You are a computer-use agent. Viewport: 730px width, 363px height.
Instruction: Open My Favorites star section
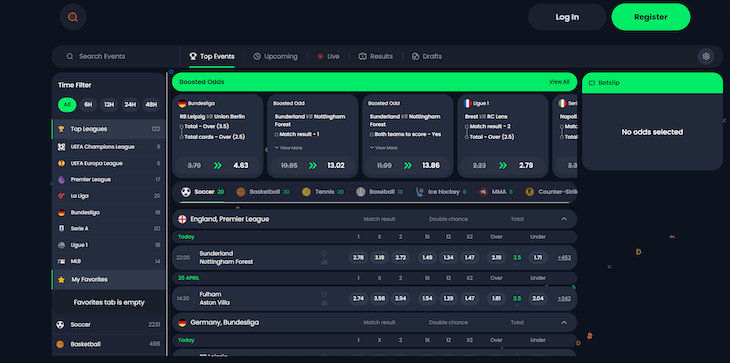click(108, 280)
